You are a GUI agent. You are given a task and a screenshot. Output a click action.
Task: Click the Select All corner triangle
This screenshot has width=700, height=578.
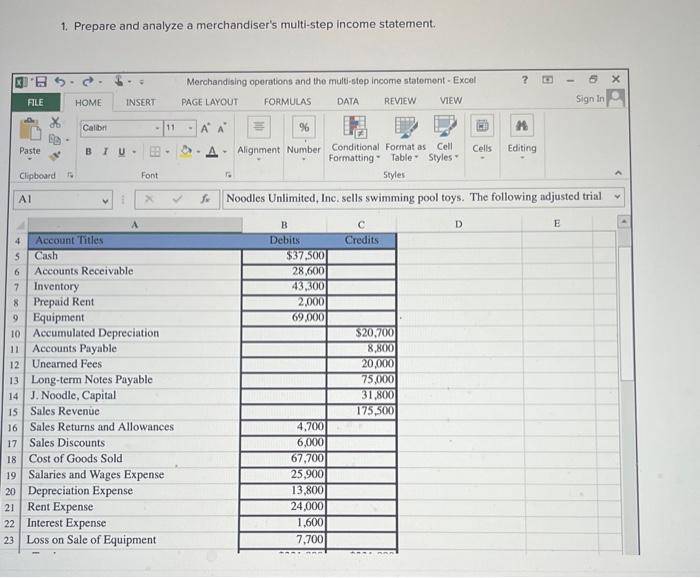pyautogui.click(x=19, y=225)
